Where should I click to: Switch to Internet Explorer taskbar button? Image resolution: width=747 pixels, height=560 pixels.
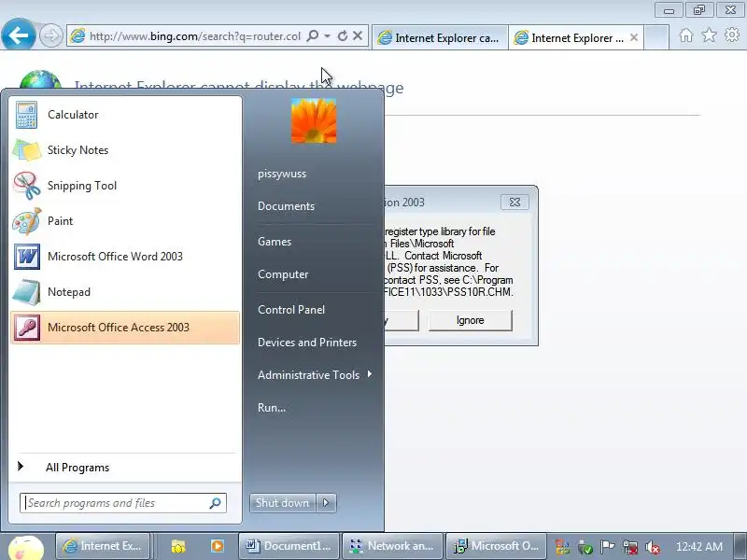click(x=103, y=546)
